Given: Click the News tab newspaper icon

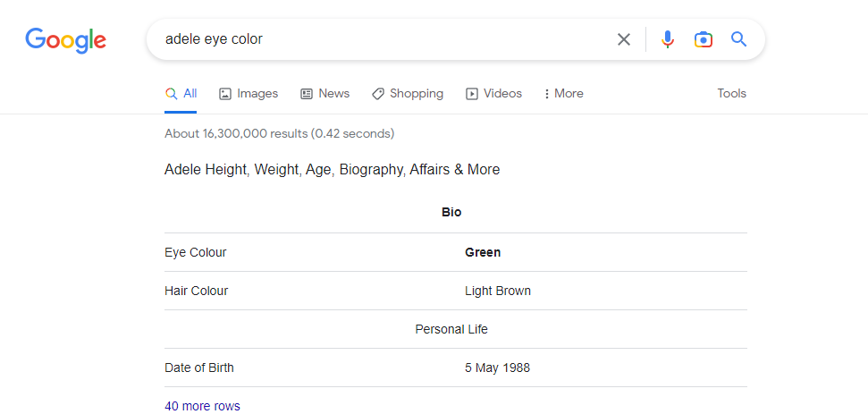Looking at the screenshot, I should coord(306,94).
